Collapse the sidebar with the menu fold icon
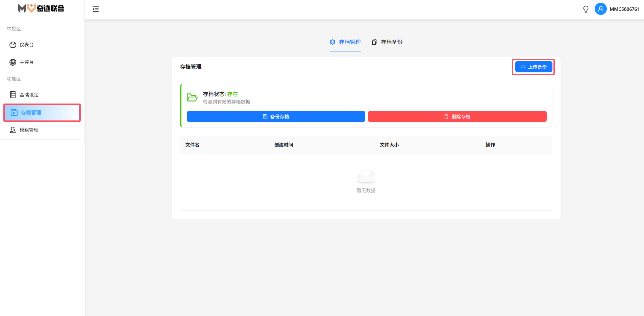Viewport: 644px width, 316px height. (x=96, y=9)
